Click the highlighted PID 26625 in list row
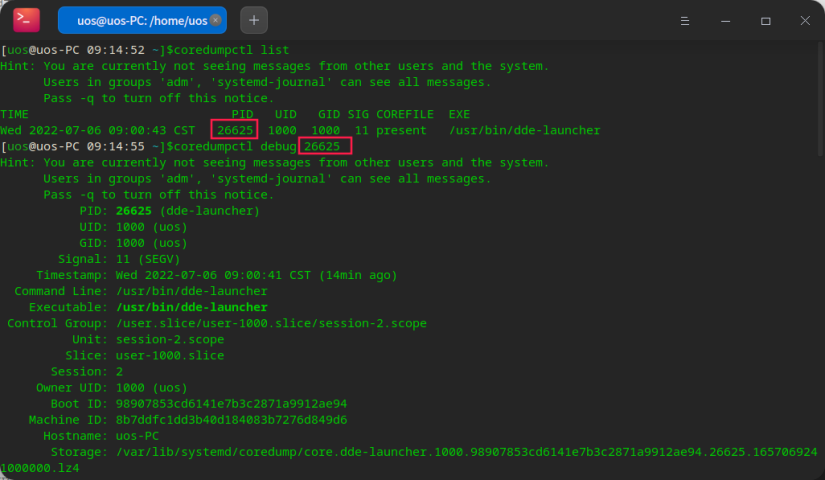 [234, 130]
